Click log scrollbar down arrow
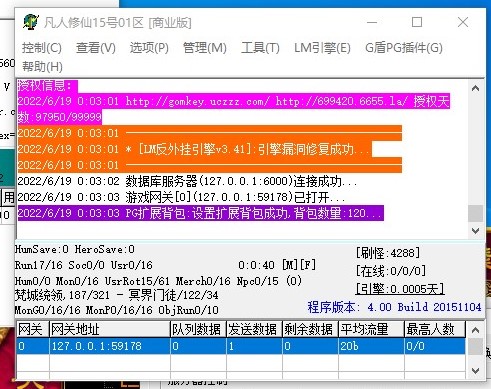The height and width of the screenshot is (389, 491). [476, 230]
